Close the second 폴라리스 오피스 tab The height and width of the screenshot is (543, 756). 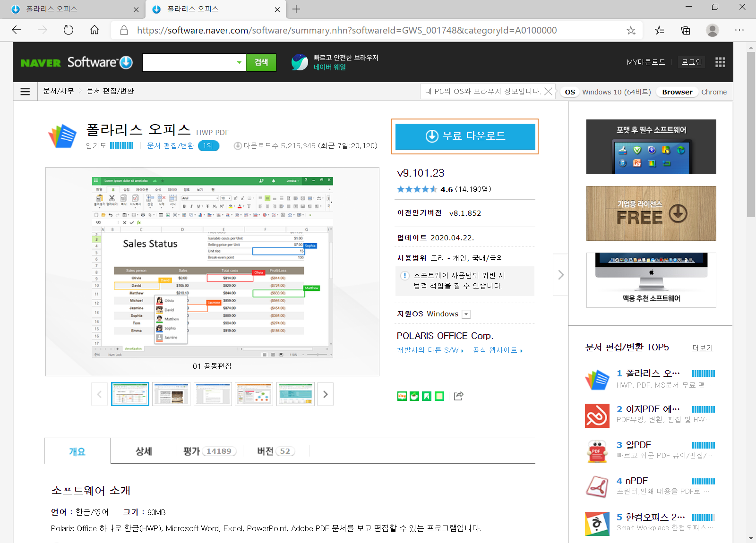click(x=277, y=9)
